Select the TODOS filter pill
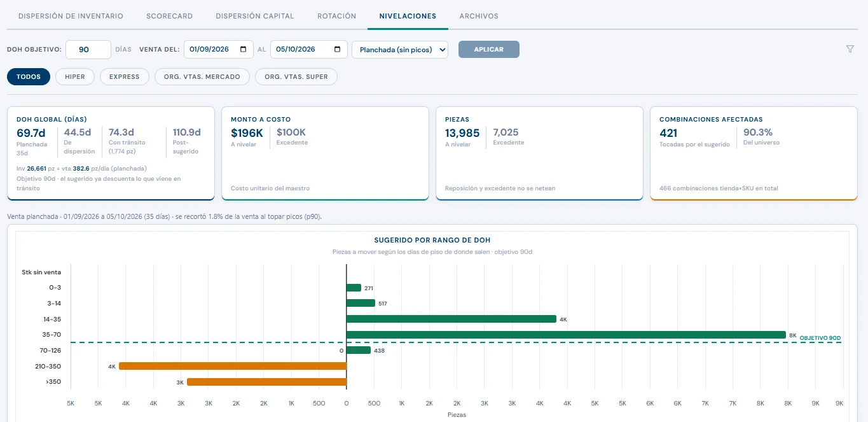Screen dimensions: 868x422 29,76
